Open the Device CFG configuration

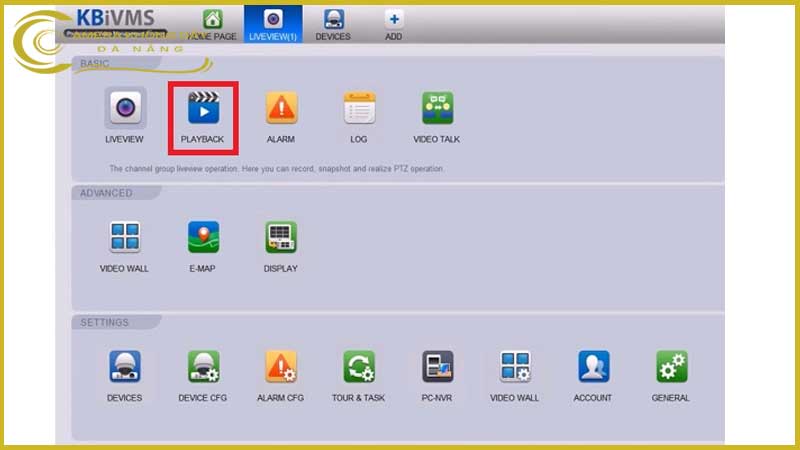(x=203, y=367)
